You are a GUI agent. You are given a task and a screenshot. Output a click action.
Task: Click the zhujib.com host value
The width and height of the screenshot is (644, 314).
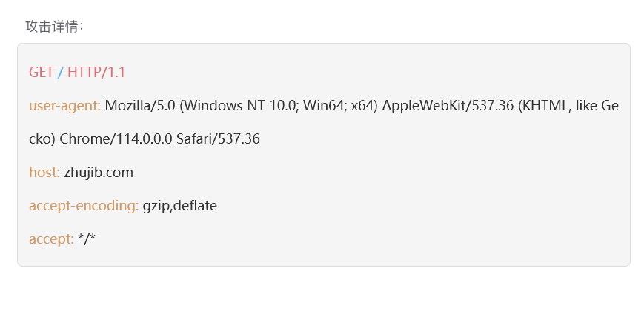pos(99,173)
